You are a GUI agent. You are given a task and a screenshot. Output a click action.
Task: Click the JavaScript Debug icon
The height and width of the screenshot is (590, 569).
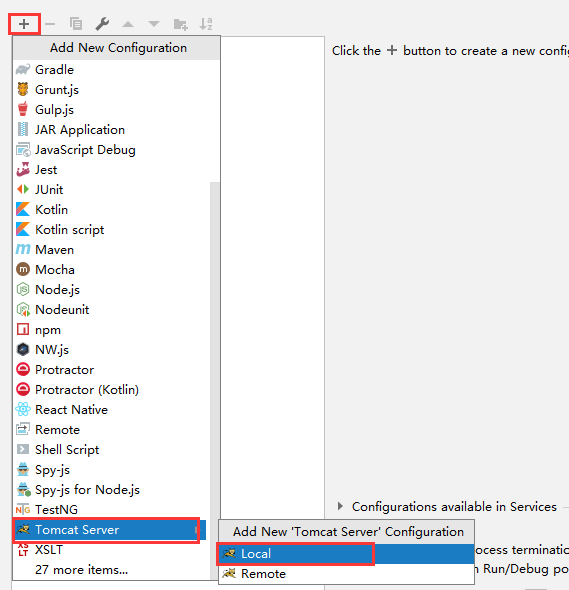[23, 149]
